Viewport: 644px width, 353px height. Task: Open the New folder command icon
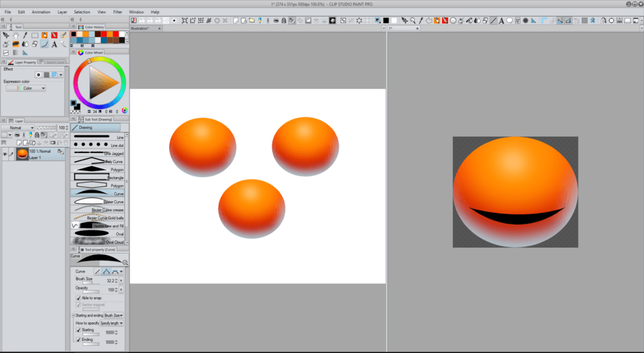tap(252, 21)
